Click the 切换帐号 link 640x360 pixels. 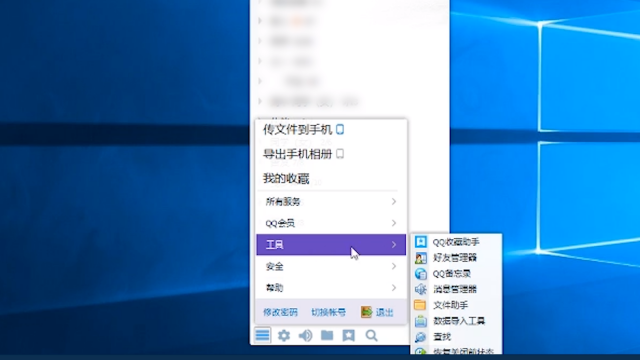[328, 312]
